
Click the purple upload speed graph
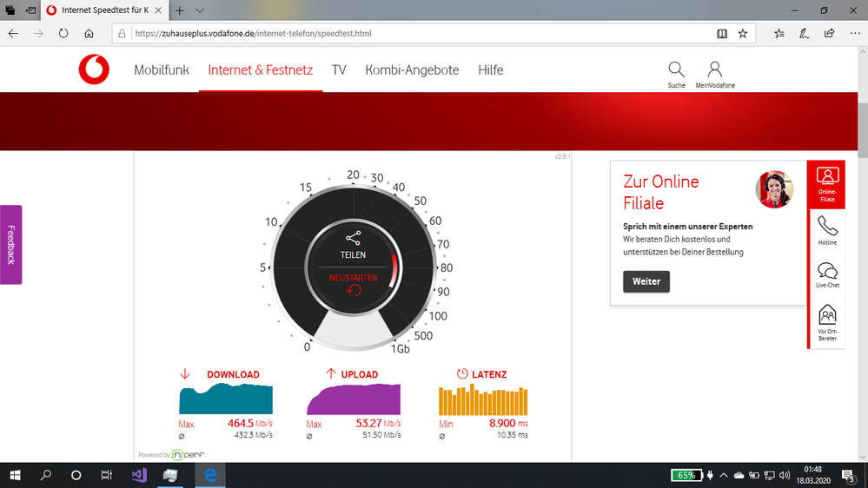(x=354, y=399)
